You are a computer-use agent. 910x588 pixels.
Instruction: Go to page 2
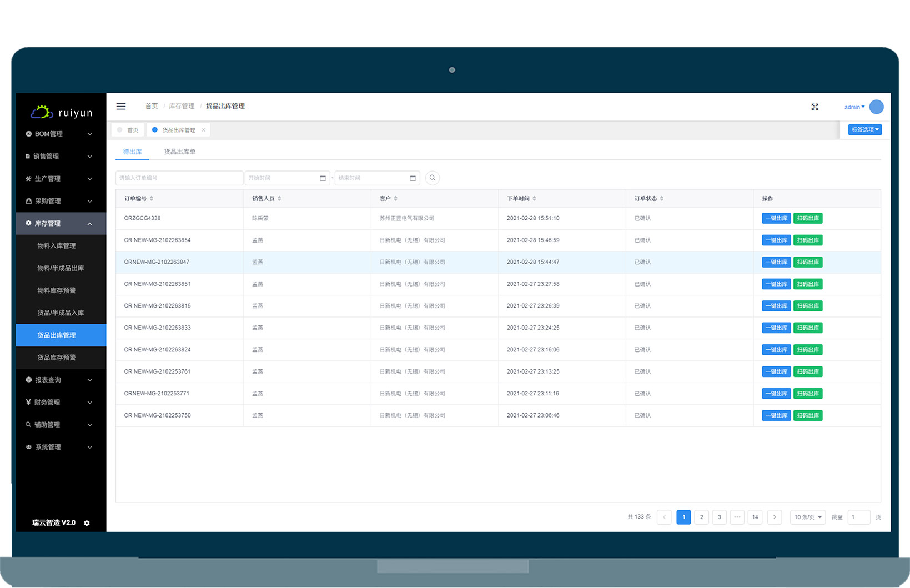tap(701, 517)
